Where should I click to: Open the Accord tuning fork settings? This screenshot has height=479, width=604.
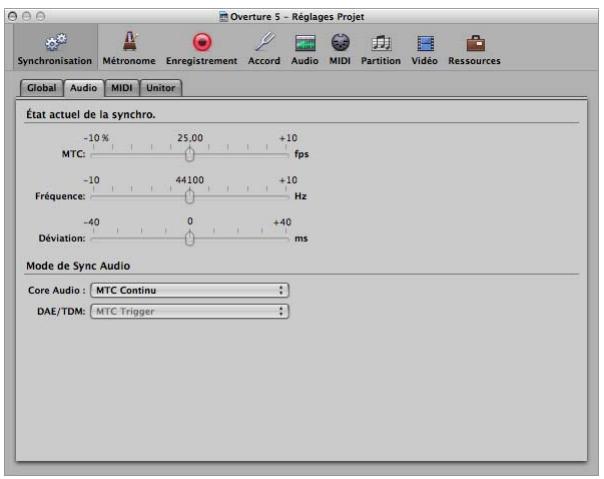pos(264,48)
